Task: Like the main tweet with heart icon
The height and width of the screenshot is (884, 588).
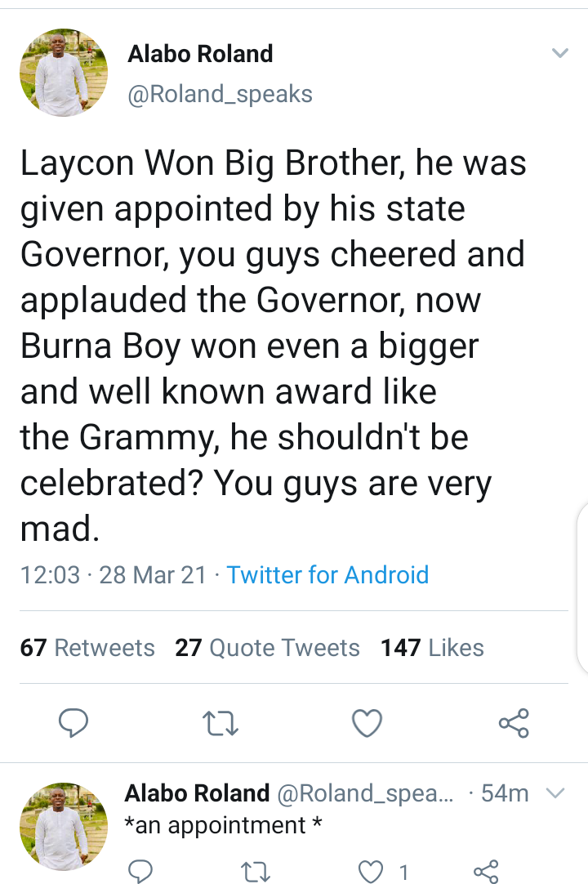Action: point(367,723)
